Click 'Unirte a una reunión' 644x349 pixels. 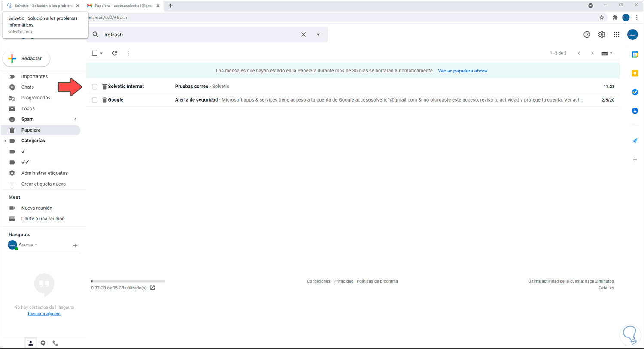click(43, 219)
